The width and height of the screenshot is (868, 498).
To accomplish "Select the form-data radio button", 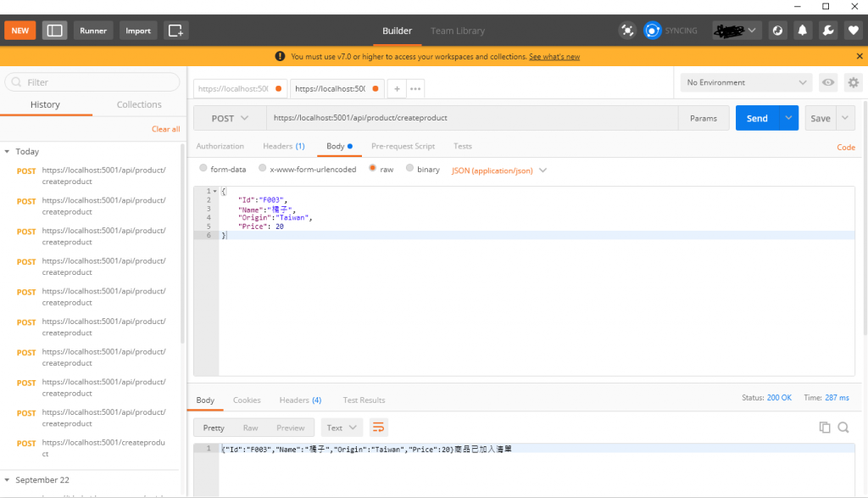I will 203,168.
